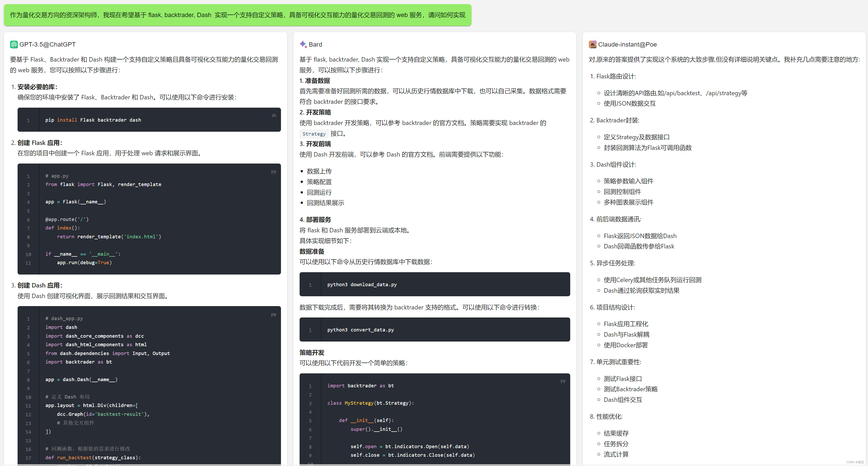
Task: Click the Claude-instant Poe avatar icon
Action: pos(592,45)
